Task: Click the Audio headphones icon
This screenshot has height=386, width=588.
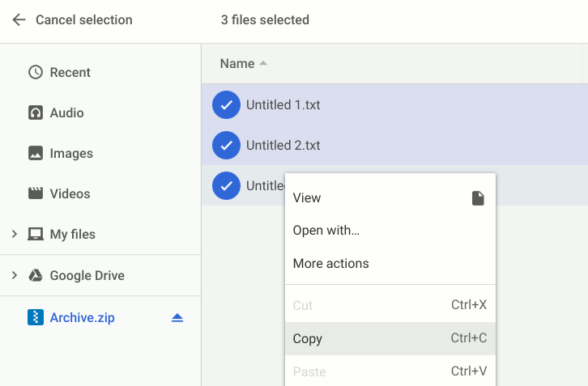Action: pos(36,112)
